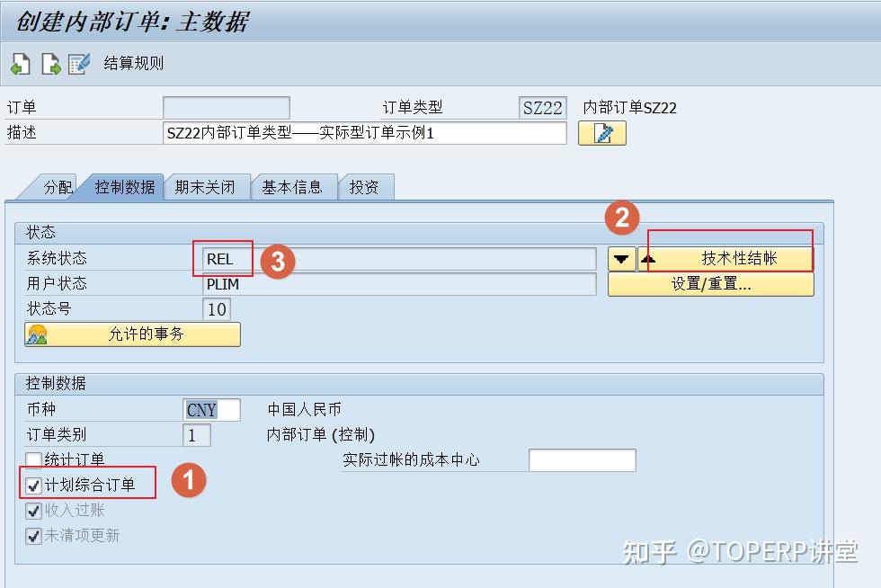
Task: Toggle the 未清项更新 checkbox
Action: (32, 536)
